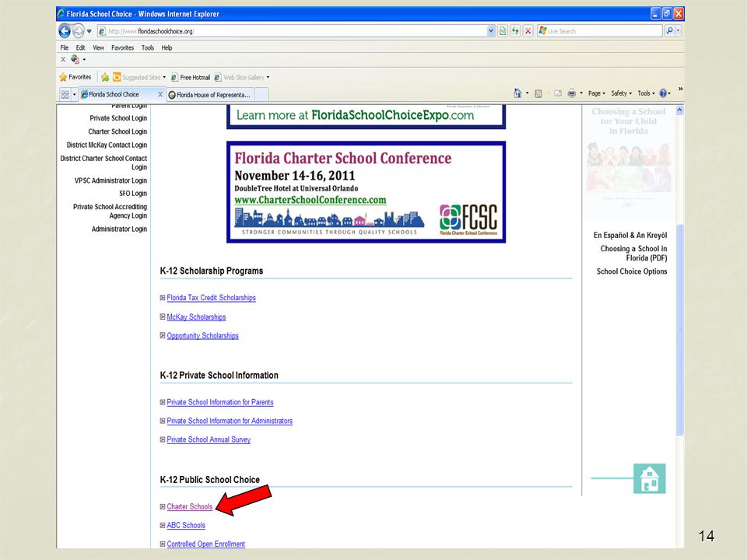This screenshot has height=560, width=747.
Task: Click the FloridaSchoolChoiceExpo.com banner
Action: point(366,116)
